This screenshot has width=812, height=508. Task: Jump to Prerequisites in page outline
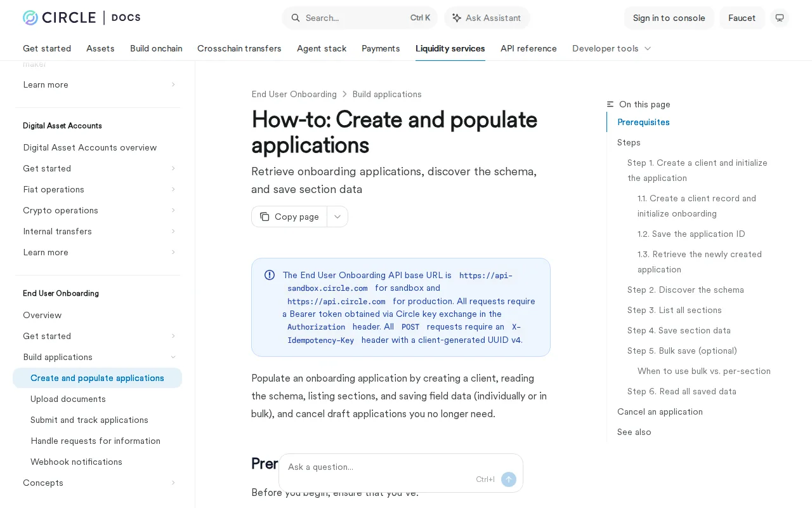pos(643,122)
